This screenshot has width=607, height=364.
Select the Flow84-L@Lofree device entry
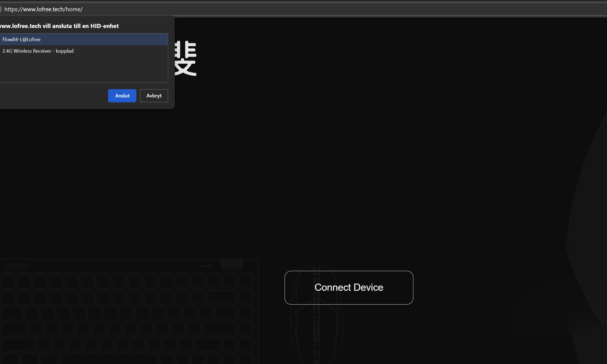pos(84,39)
